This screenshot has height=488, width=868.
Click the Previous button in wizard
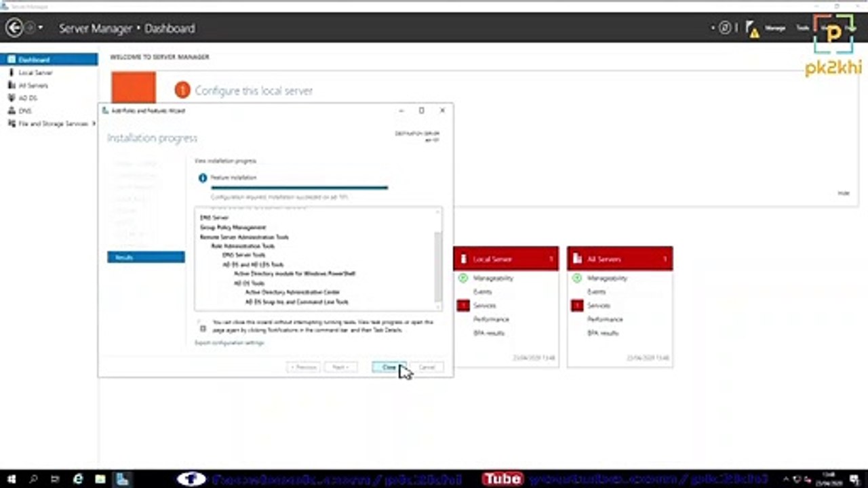coord(303,367)
